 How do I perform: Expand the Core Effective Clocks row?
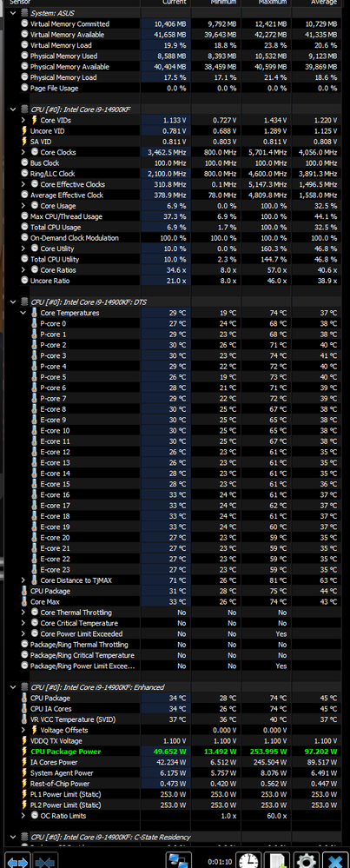click(23, 184)
